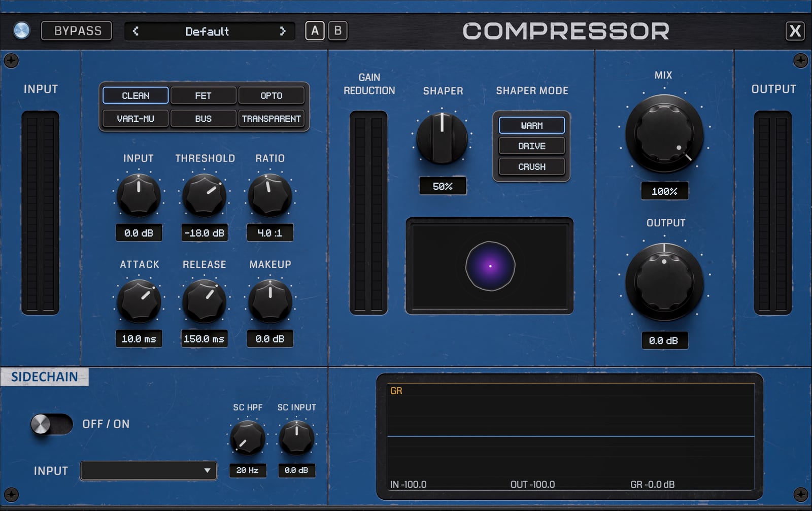
Task: Click the 50% shaper value
Action: click(x=442, y=186)
